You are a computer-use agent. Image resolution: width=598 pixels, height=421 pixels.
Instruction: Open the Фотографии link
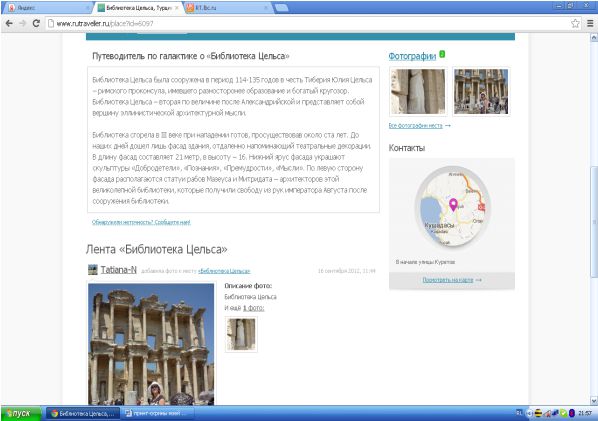coord(412,56)
